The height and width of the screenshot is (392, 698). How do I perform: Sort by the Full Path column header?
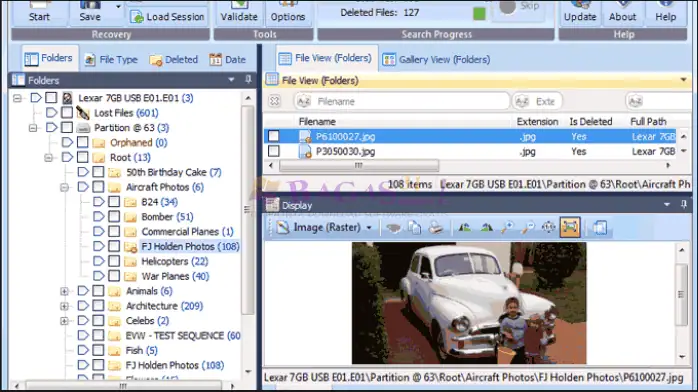(648, 121)
